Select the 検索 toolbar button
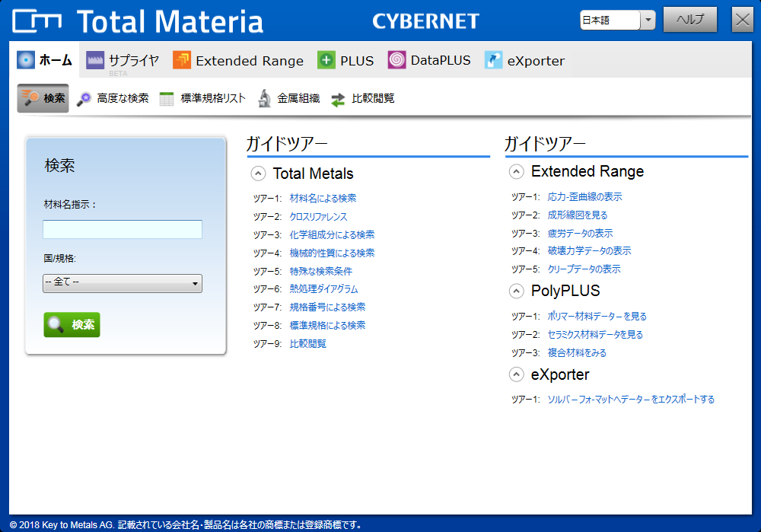This screenshot has height=532, width=761. [43, 98]
